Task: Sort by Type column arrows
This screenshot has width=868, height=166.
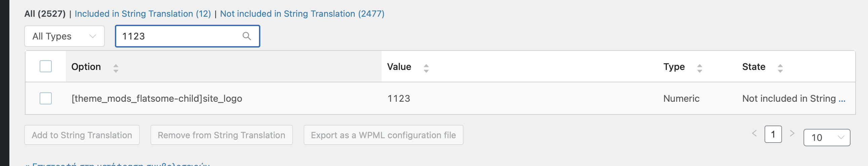Action: click(x=699, y=68)
